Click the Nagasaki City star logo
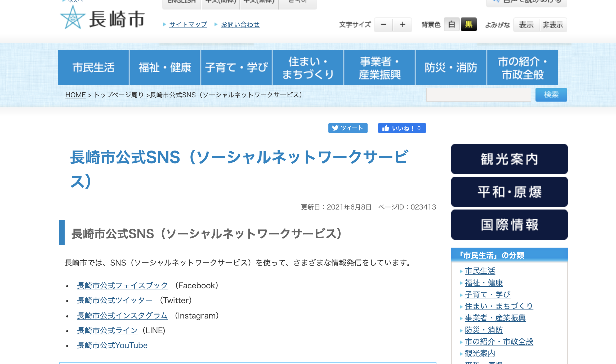This screenshot has height=364, width=616. (73, 18)
